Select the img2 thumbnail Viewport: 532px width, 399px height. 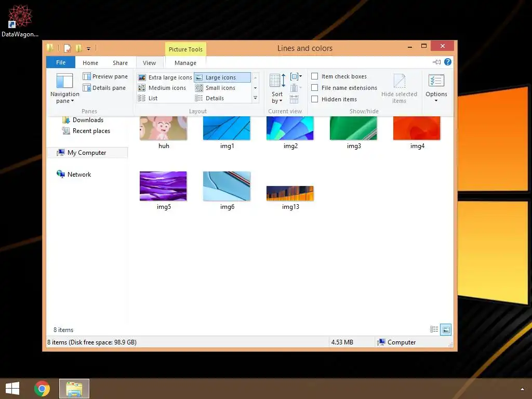pos(290,128)
